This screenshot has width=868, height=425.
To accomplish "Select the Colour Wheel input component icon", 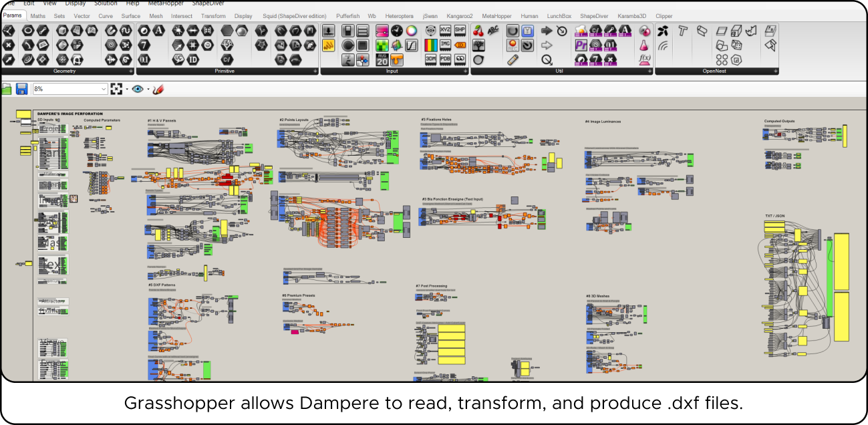I will (412, 30).
